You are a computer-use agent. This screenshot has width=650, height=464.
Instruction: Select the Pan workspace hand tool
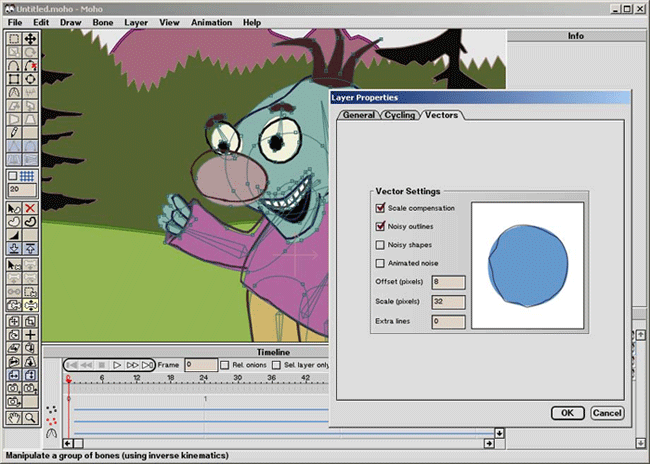click(x=14, y=418)
